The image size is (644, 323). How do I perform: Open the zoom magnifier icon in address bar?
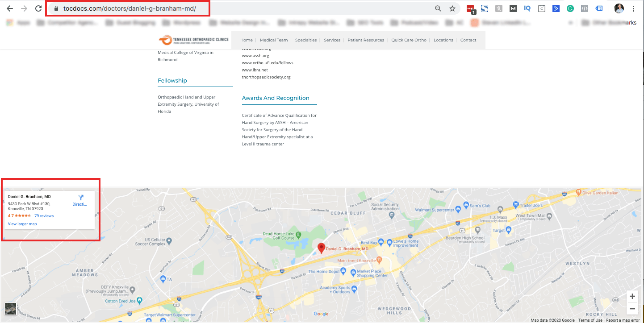pyautogui.click(x=438, y=8)
